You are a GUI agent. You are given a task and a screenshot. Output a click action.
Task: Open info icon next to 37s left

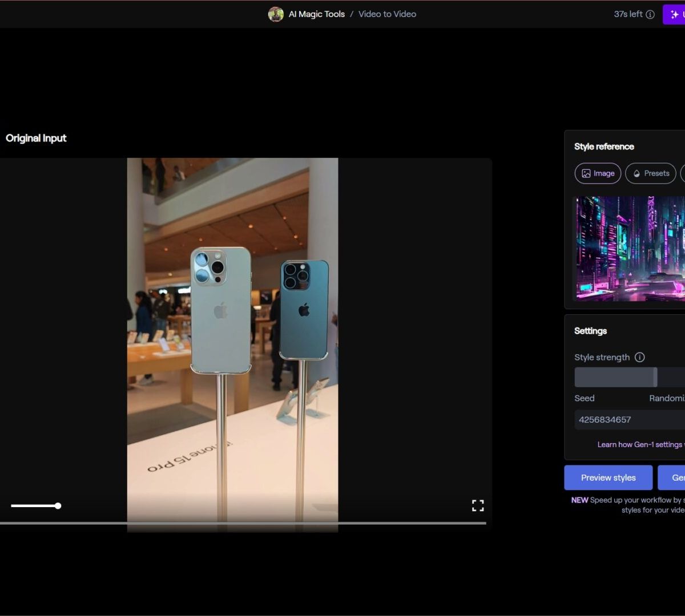coord(650,14)
